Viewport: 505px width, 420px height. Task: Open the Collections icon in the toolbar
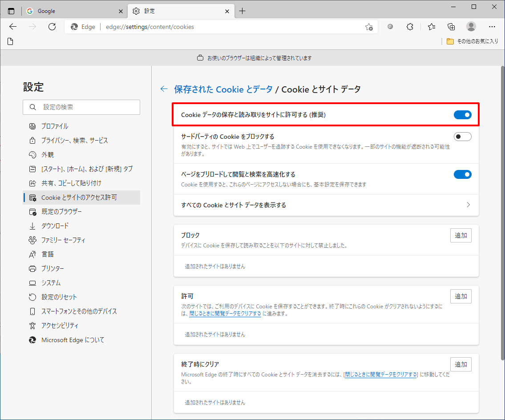[x=451, y=27]
